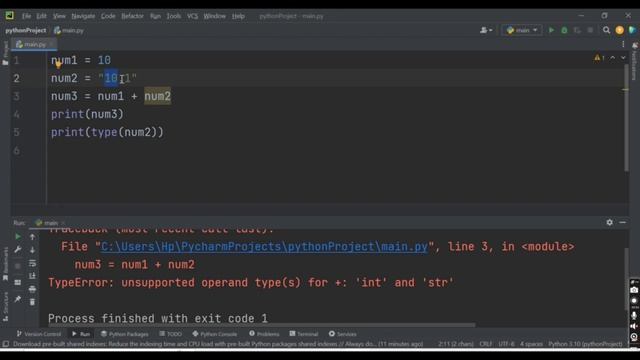640x360 pixels.
Task: Click the warning inspection indicator
Action: 599,58
